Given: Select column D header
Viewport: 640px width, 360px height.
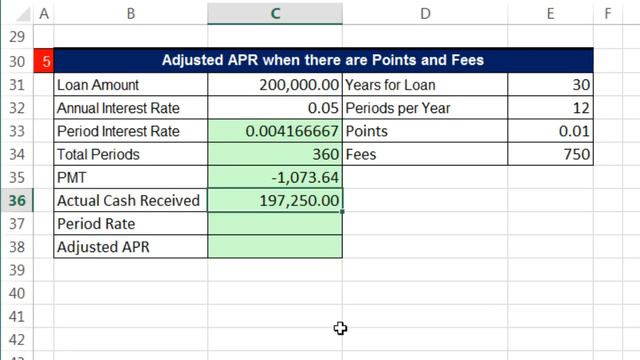Looking at the screenshot, I should point(425,13).
